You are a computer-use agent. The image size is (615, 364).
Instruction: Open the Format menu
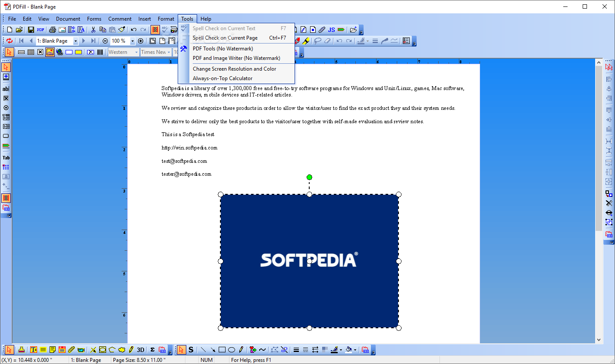pyautogui.click(x=166, y=19)
